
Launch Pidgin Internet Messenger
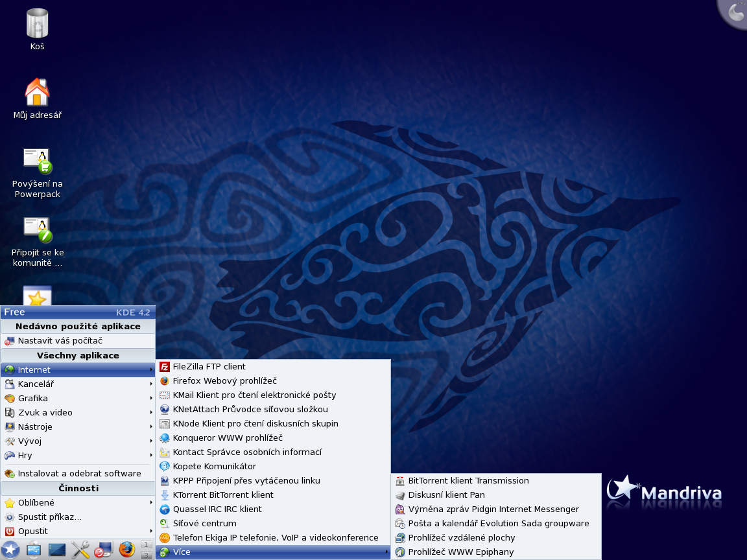tap(496, 509)
